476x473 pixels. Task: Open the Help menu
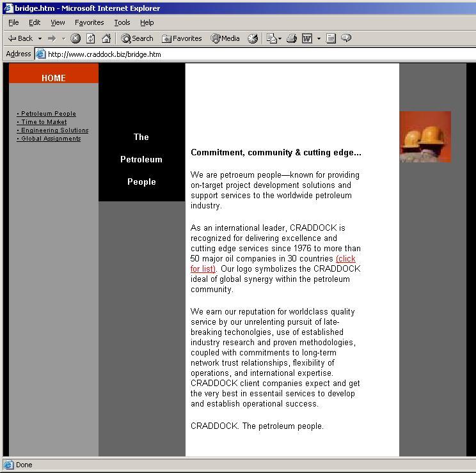[x=147, y=22]
